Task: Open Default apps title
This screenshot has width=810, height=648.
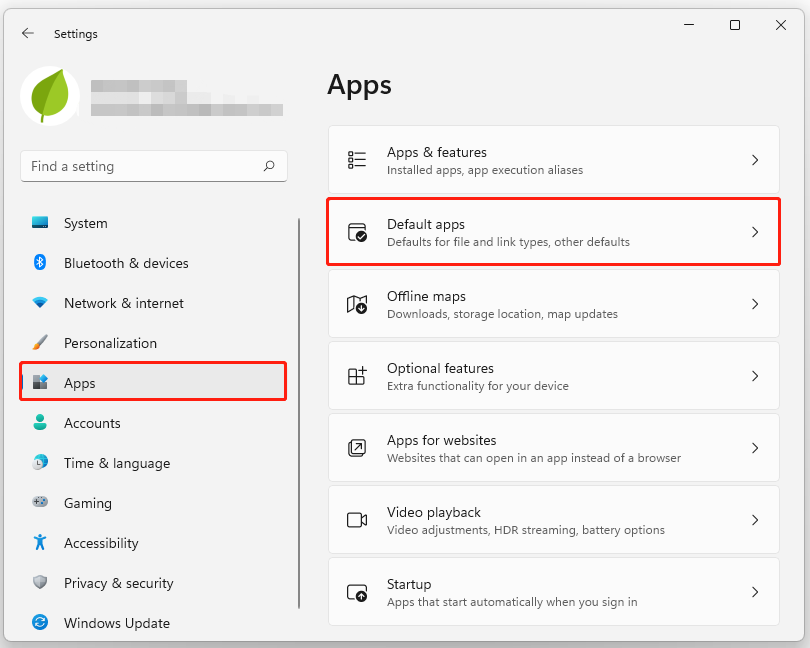Action: coord(426,224)
